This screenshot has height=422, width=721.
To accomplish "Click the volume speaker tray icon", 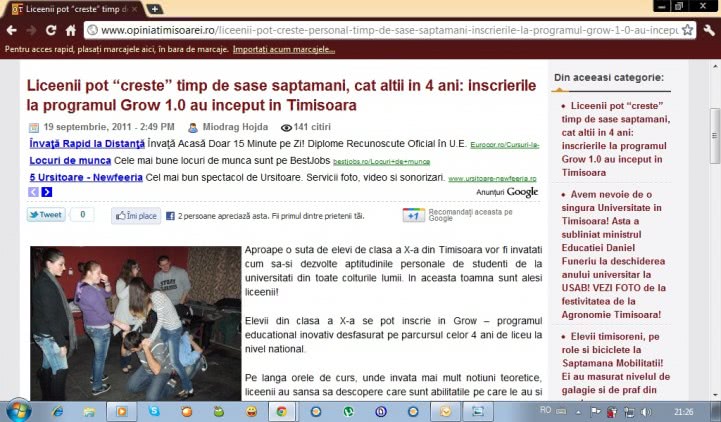I will tap(646, 412).
